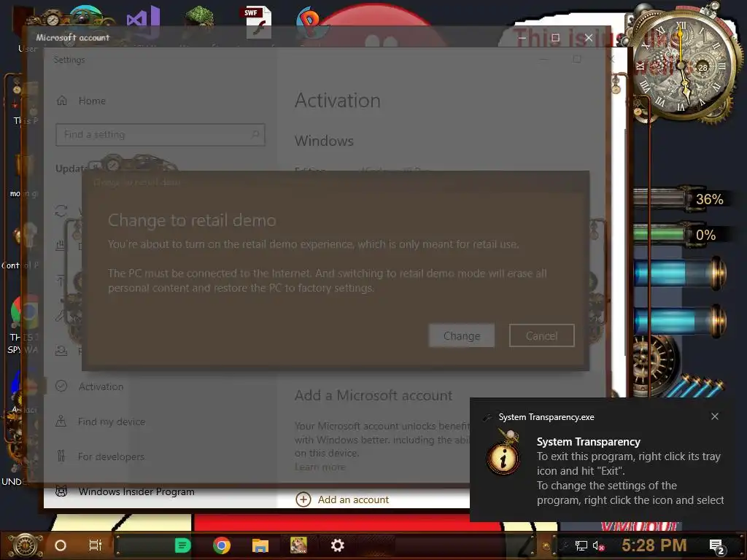Dismiss the System Transparency notification
This screenshot has height=560, width=747.
715,416
